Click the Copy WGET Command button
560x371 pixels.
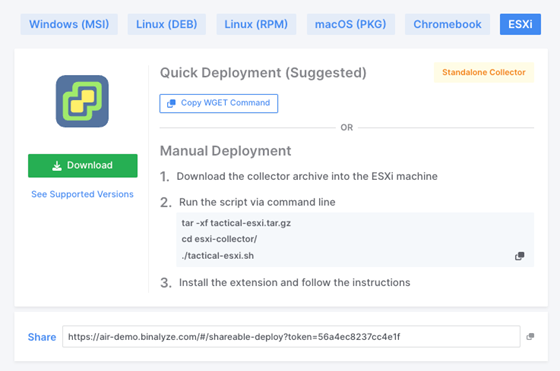[219, 103]
